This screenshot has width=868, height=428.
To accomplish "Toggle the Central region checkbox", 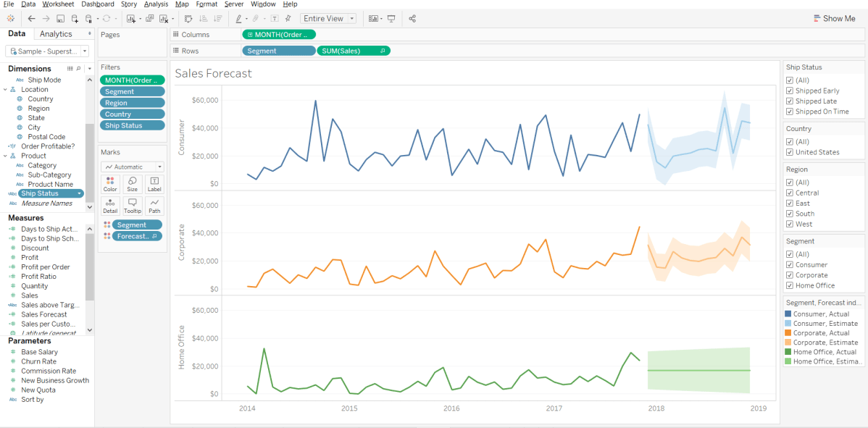I will point(790,193).
